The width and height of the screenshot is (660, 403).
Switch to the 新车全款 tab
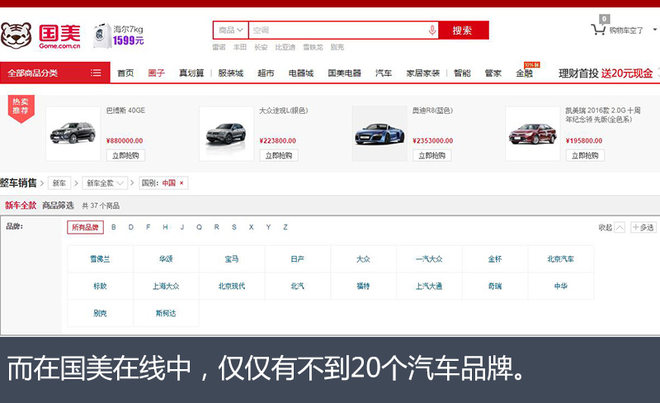click(21, 206)
